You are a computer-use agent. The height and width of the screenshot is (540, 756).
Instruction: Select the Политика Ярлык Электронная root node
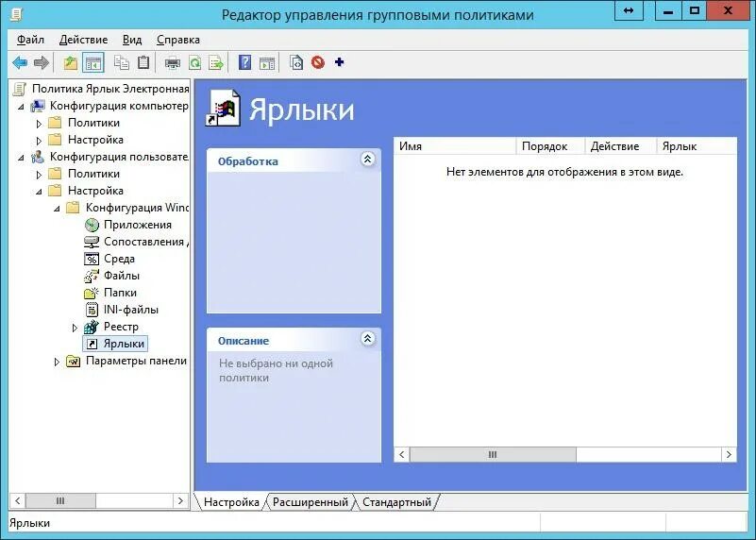point(110,89)
